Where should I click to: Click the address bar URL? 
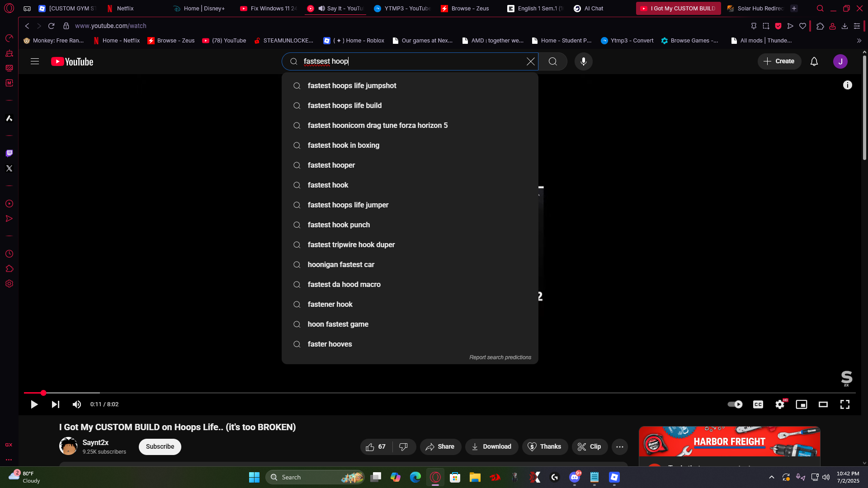tap(111, 26)
